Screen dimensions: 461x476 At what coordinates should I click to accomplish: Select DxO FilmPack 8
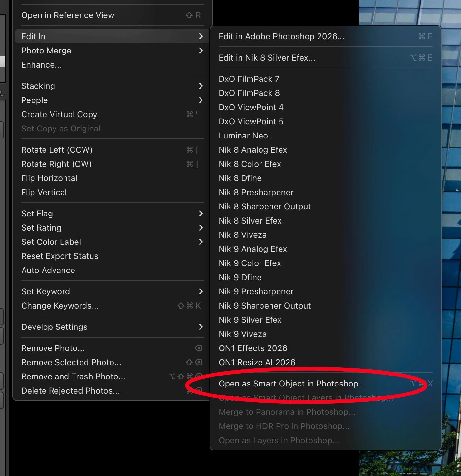tap(326, 93)
